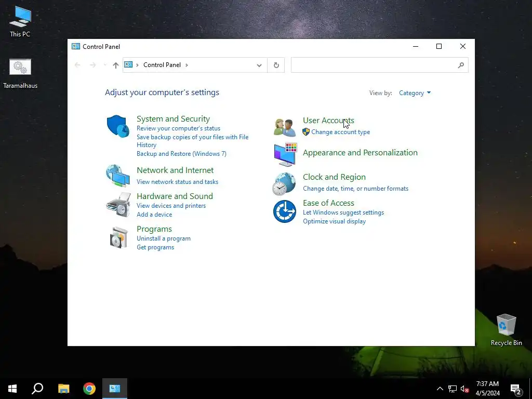The height and width of the screenshot is (399, 532).
Task: Open the User Accounts category
Action: (x=328, y=121)
